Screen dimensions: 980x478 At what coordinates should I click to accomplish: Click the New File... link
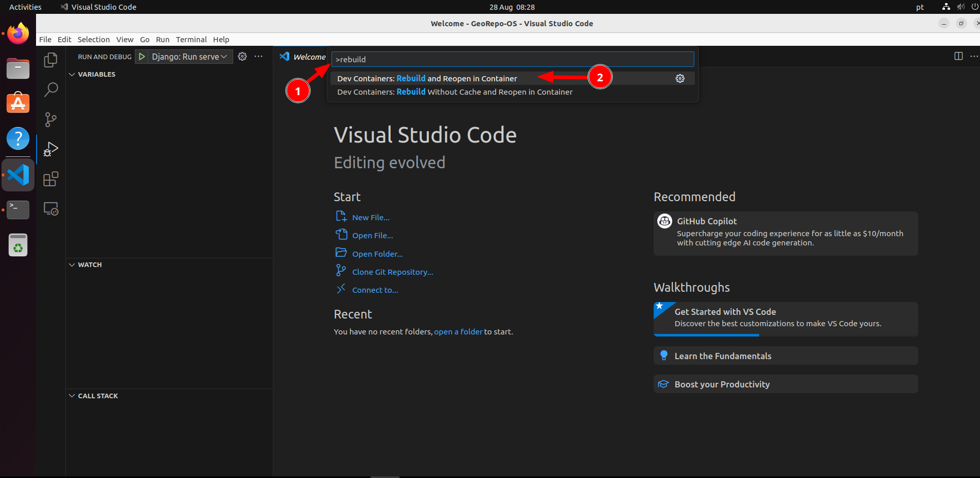pyautogui.click(x=371, y=218)
